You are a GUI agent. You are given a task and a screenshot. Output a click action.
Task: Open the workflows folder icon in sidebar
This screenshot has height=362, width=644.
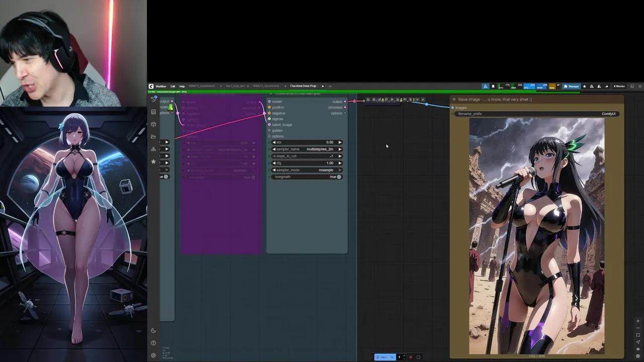tap(153, 136)
